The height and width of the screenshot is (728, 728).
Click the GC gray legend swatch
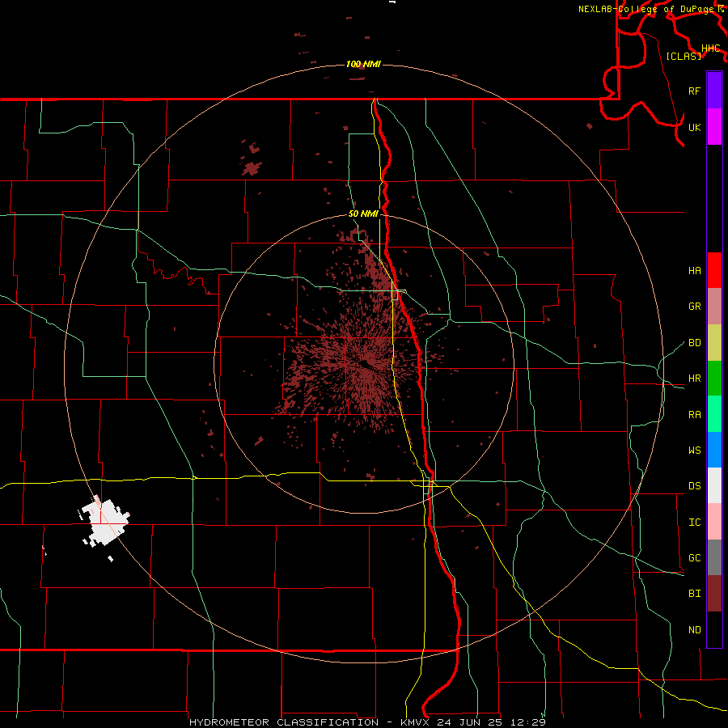[714, 557]
